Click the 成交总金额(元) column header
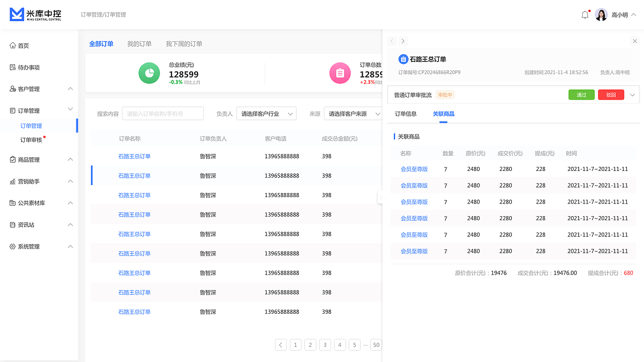Image resolution: width=644 pixels, height=362 pixels. coord(340,139)
